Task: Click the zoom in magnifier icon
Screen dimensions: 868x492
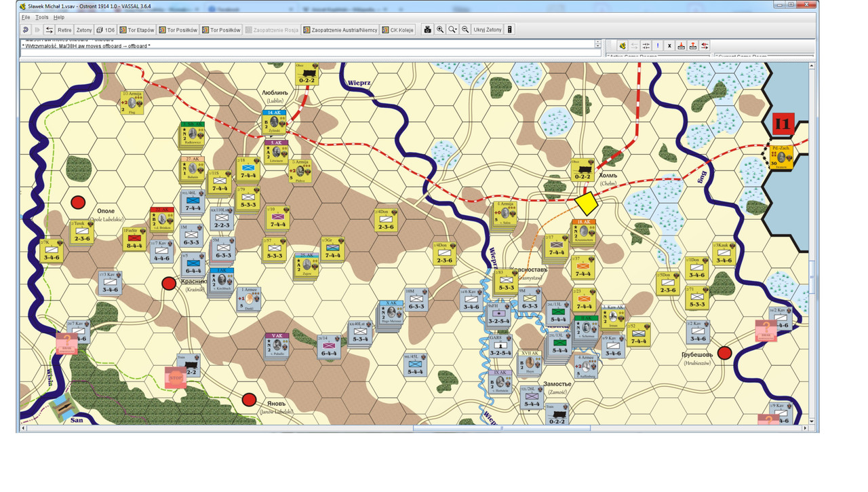Action: (440, 30)
